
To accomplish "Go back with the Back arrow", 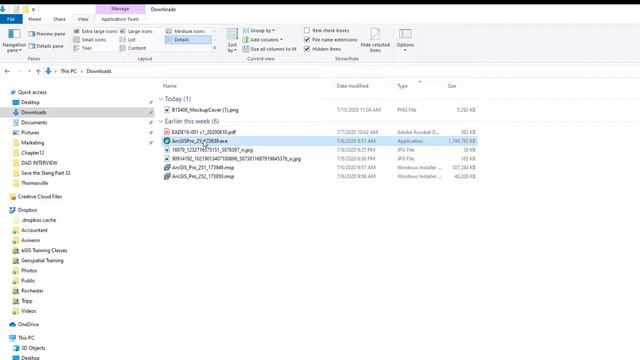I will click(7, 71).
